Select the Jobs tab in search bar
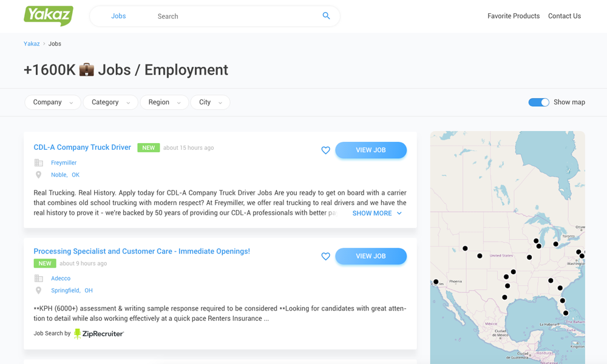This screenshot has height=364, width=607. 118,16
